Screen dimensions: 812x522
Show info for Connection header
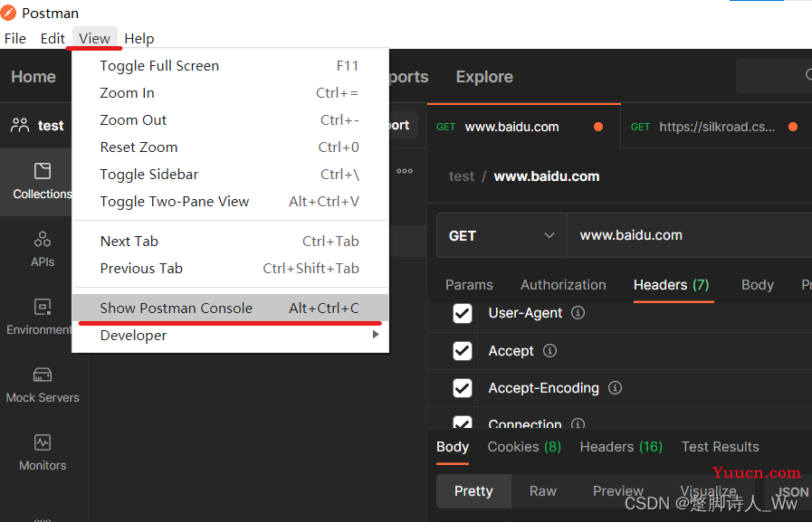[578, 423]
